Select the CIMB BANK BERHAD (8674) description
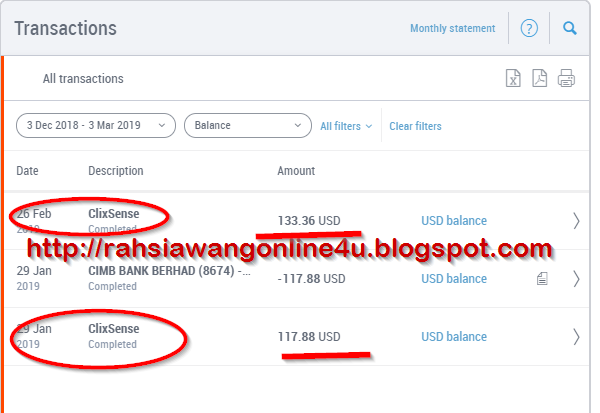The width and height of the screenshot is (600, 413). (x=170, y=271)
